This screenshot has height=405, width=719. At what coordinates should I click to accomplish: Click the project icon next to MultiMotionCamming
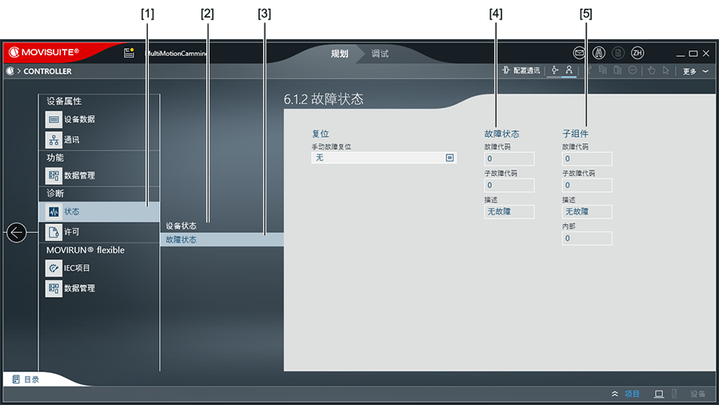coord(129,52)
